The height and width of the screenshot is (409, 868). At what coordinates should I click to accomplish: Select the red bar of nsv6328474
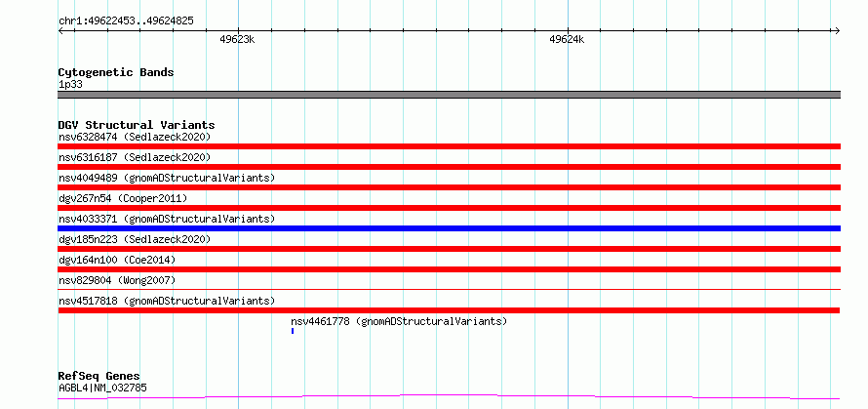449,146
